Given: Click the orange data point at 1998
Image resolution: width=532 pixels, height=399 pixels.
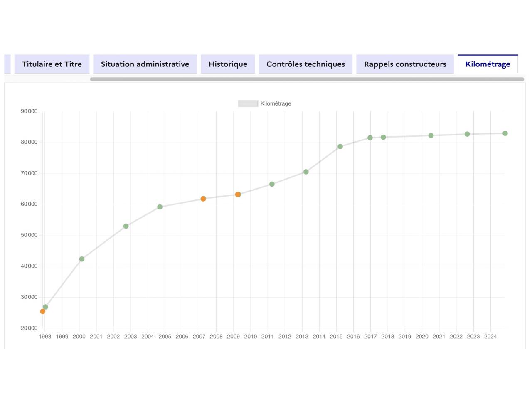Looking at the screenshot, I should (x=42, y=311).
